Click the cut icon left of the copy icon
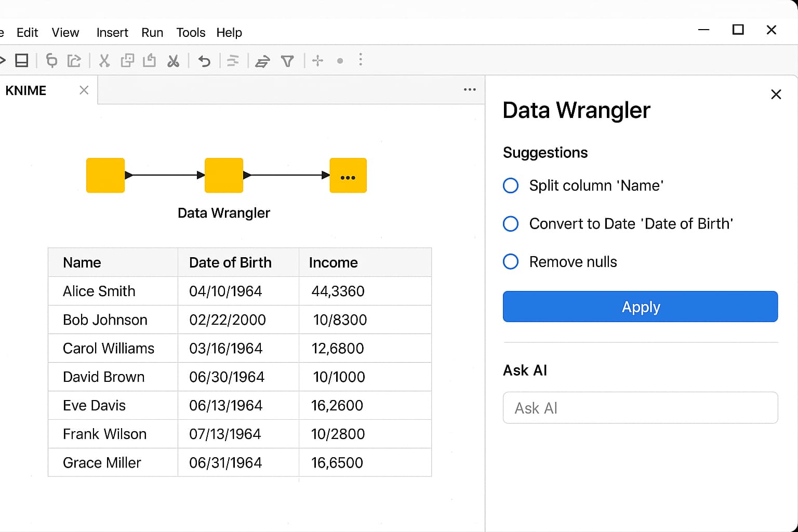Image resolution: width=798 pixels, height=532 pixels. [104, 61]
